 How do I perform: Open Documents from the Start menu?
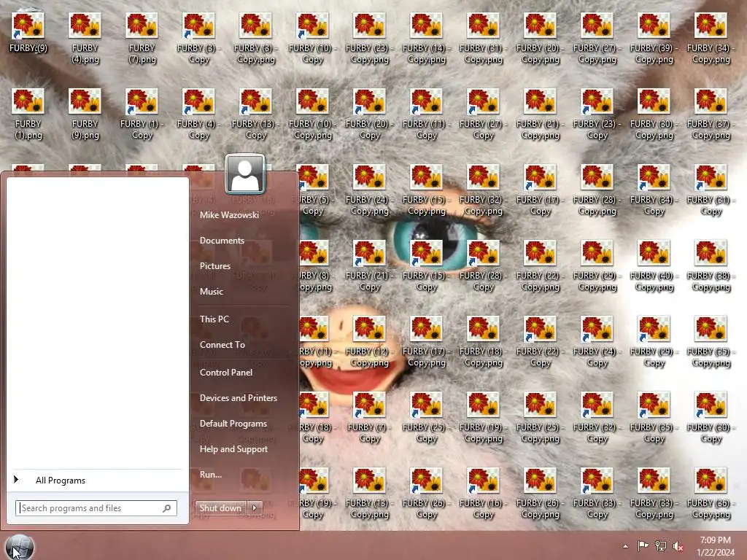222,241
